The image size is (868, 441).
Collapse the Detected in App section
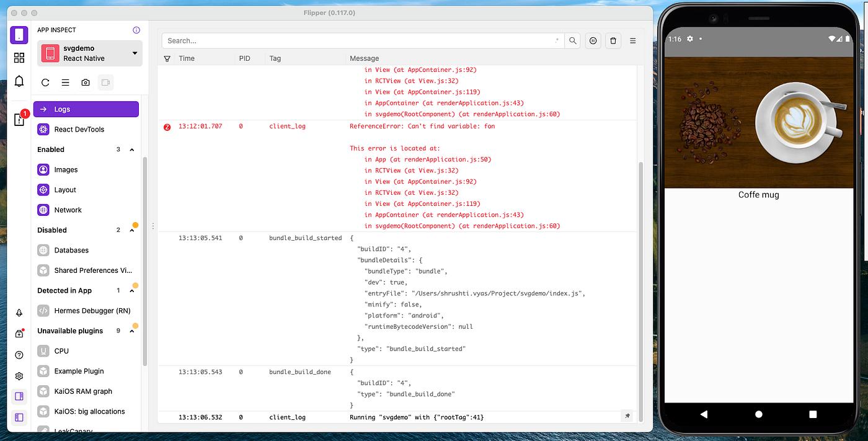131,290
